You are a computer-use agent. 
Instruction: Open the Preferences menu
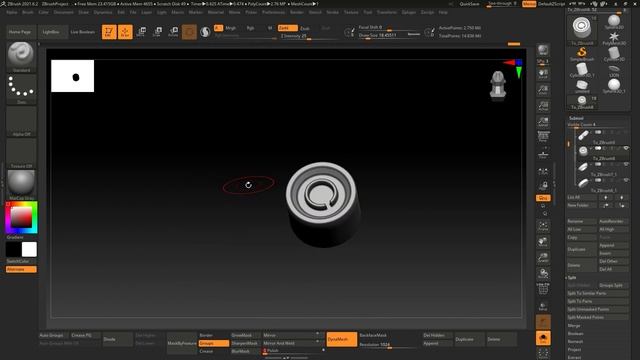(273, 12)
